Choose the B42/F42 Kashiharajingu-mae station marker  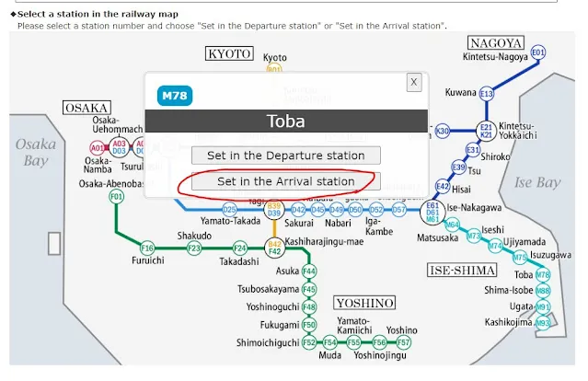point(274,246)
